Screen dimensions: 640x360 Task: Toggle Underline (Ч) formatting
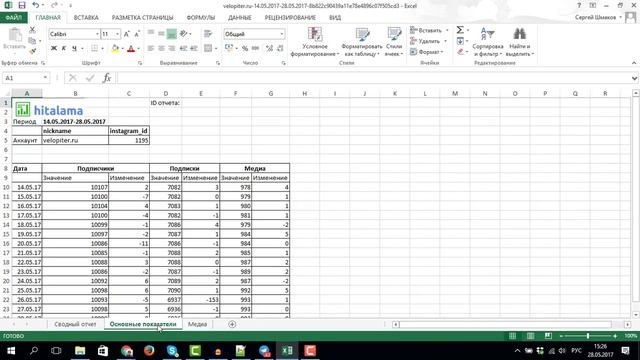(x=74, y=48)
